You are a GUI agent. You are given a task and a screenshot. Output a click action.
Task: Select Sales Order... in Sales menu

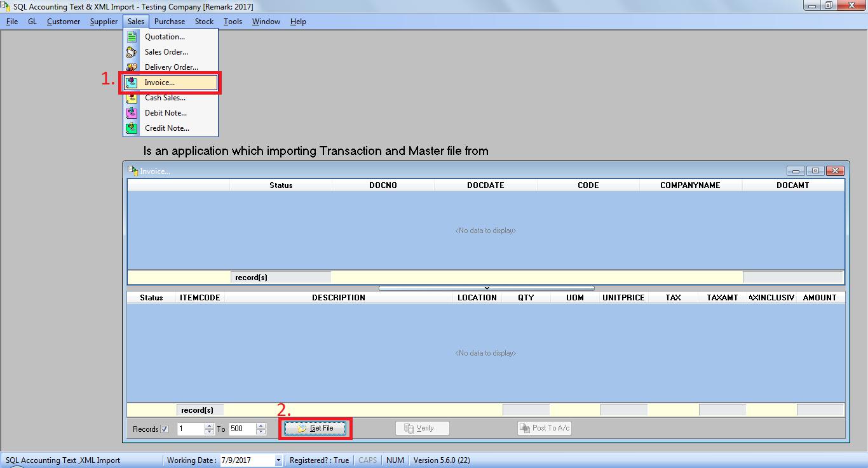coord(171,52)
